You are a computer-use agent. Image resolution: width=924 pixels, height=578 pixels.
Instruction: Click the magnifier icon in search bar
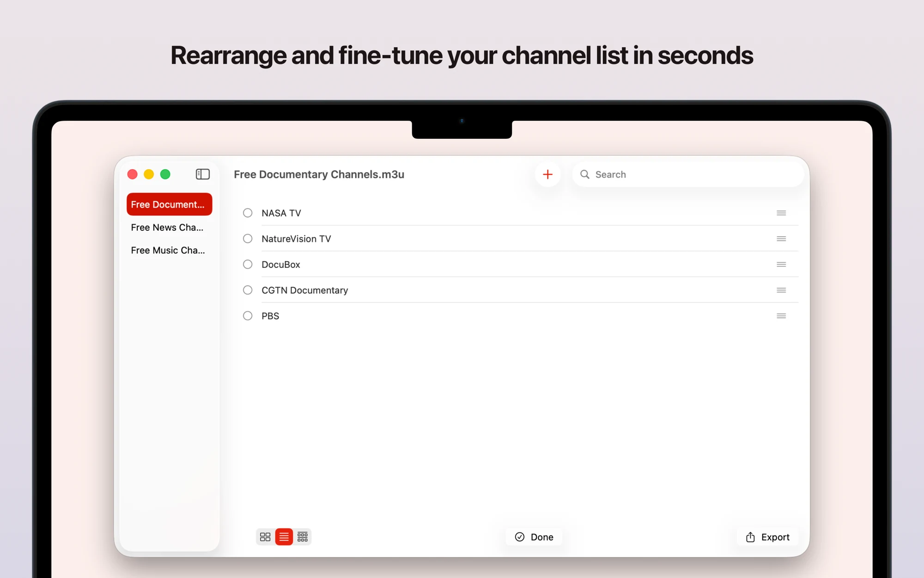[x=584, y=174]
